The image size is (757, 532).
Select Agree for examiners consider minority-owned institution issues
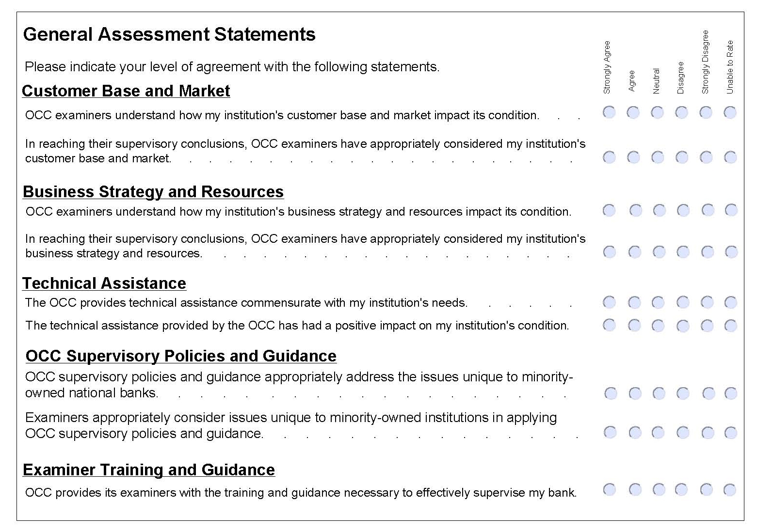click(x=635, y=433)
